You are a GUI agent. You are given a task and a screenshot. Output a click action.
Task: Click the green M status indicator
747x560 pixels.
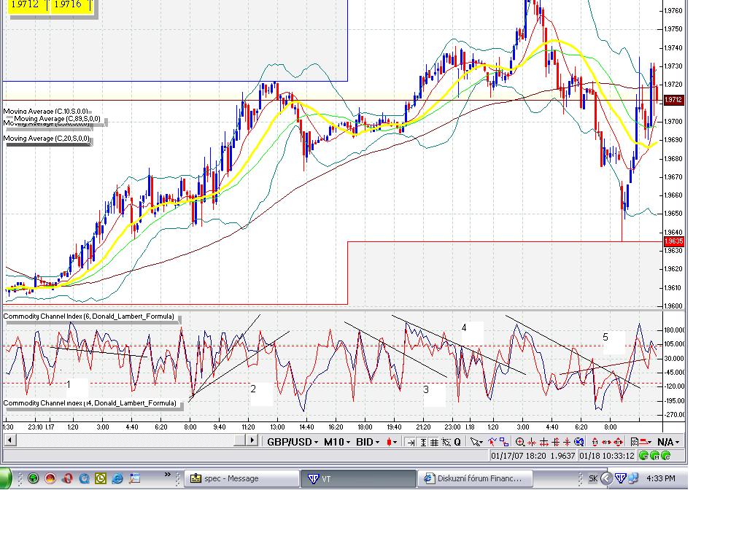655,456
